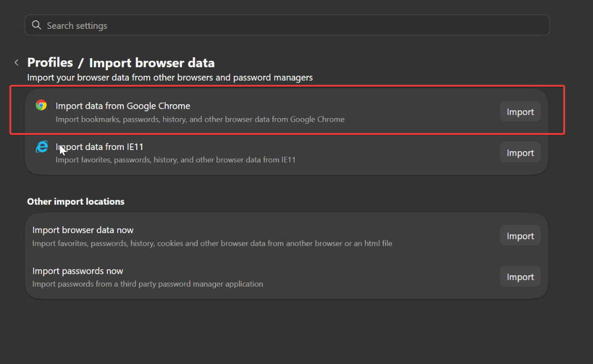Viewport: 593px width, 364px height.
Task: Click the Internet Explorer logo icon
Action: [42, 146]
